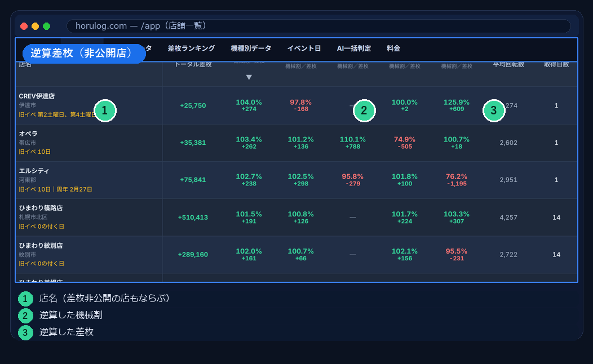This screenshot has height=364, width=593.
Task: Switch to the 機種別データ tab
Action: pyautogui.click(x=251, y=48)
